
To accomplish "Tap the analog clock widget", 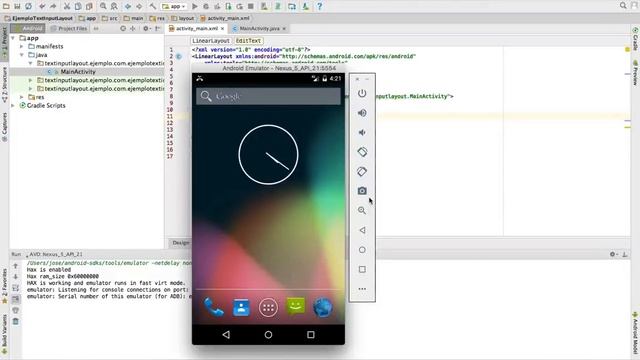I will tap(269, 155).
